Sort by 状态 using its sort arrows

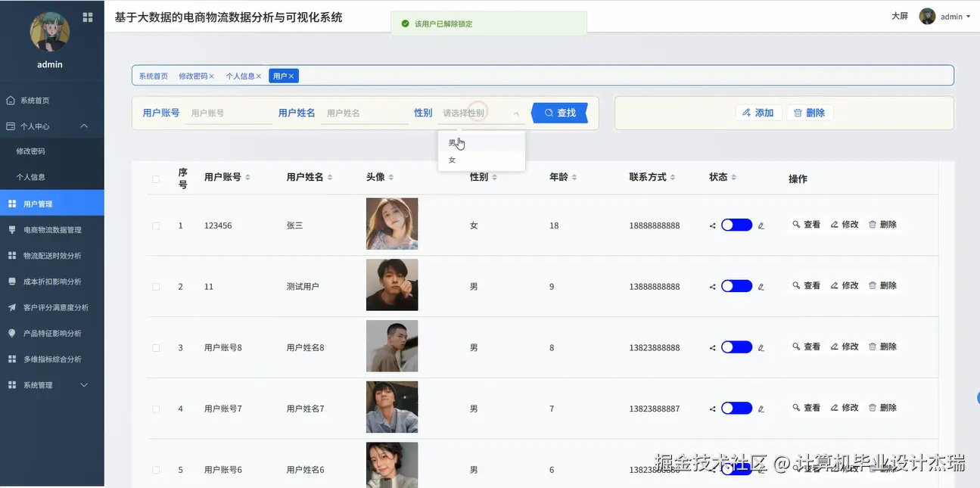click(x=733, y=177)
